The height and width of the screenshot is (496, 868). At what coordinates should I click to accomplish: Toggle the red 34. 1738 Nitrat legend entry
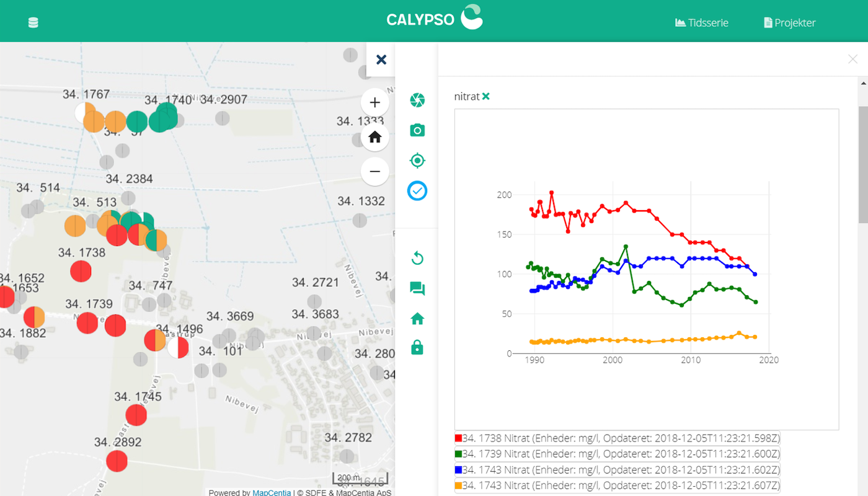point(617,438)
